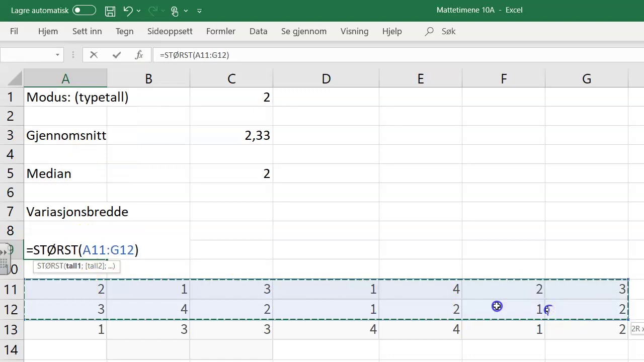This screenshot has height=362, width=644.
Task: Expand the Name Box dropdown
Action: click(57, 55)
